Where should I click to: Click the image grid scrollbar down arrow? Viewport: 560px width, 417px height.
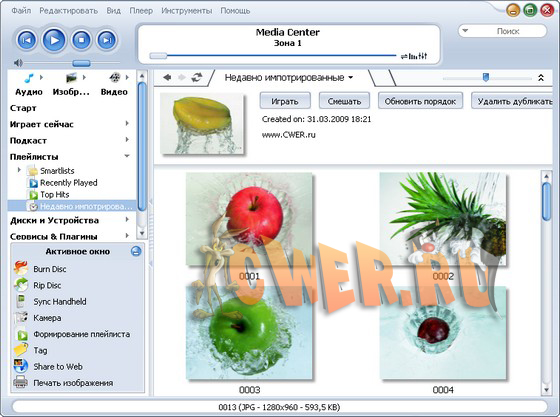coord(546,390)
